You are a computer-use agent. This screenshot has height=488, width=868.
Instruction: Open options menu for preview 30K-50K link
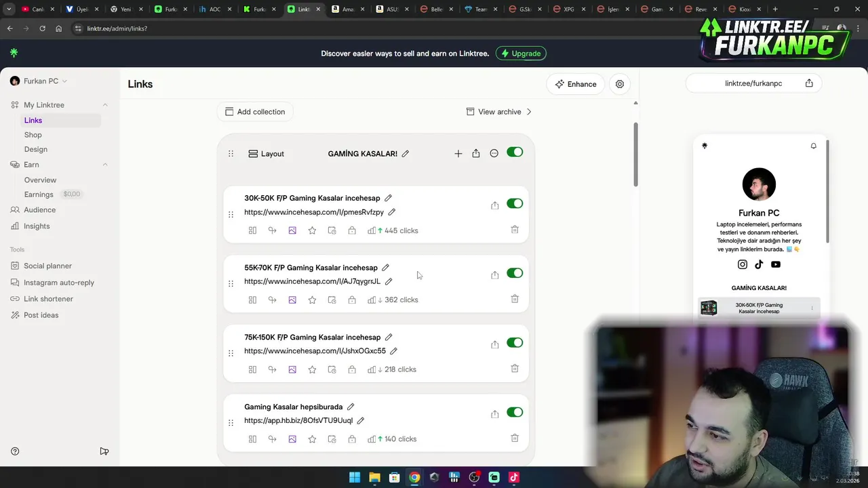(x=812, y=308)
